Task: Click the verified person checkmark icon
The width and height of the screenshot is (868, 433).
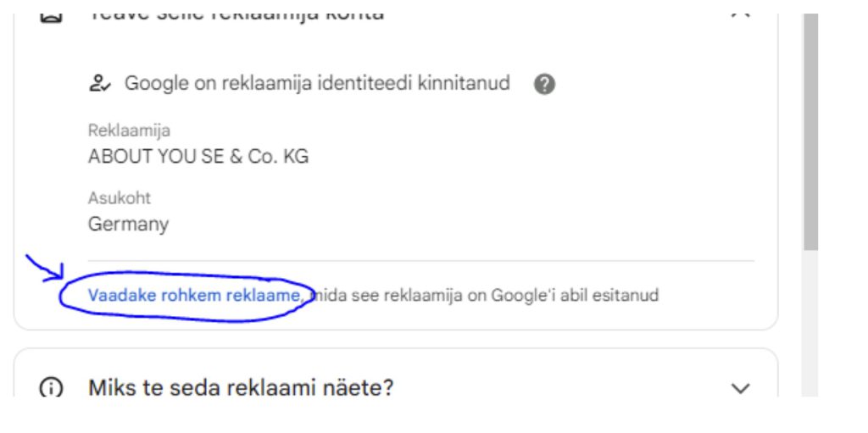Action: pos(100,84)
